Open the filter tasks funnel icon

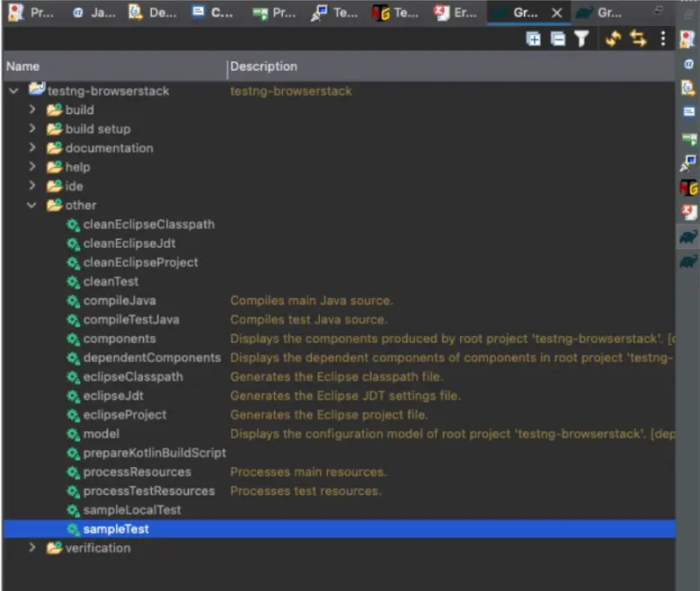[x=581, y=39]
